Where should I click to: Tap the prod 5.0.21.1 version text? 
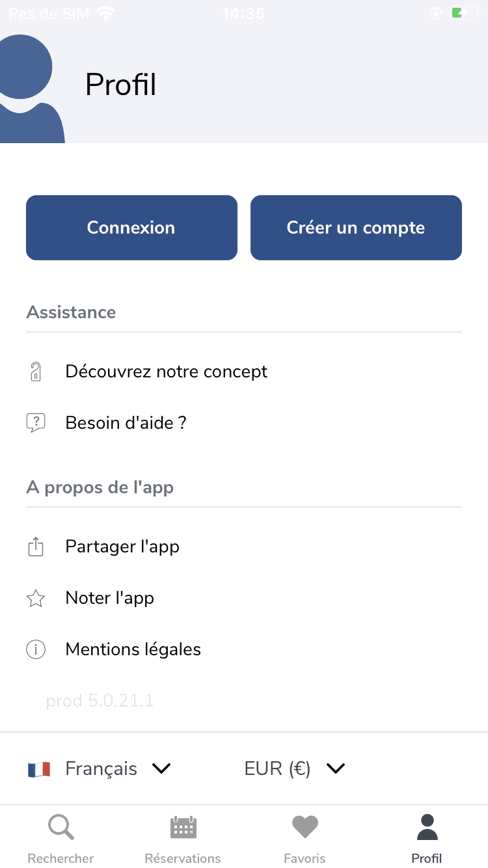[100, 701]
